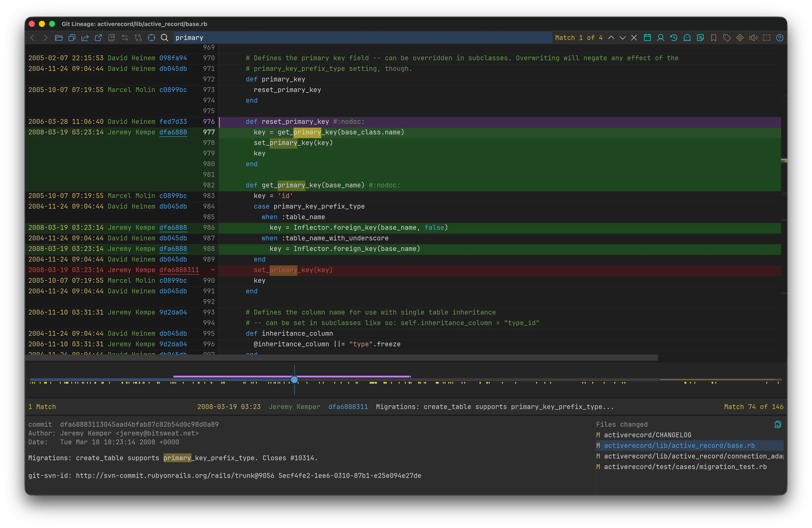Image resolution: width=812 pixels, height=528 pixels.
Task: Clear the search with the X icon
Action: 634,38
